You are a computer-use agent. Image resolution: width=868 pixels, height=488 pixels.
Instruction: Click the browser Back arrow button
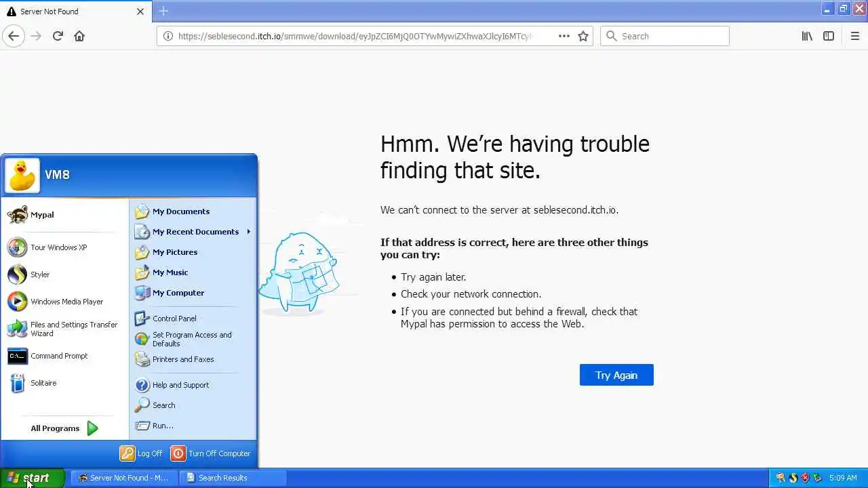[14, 36]
